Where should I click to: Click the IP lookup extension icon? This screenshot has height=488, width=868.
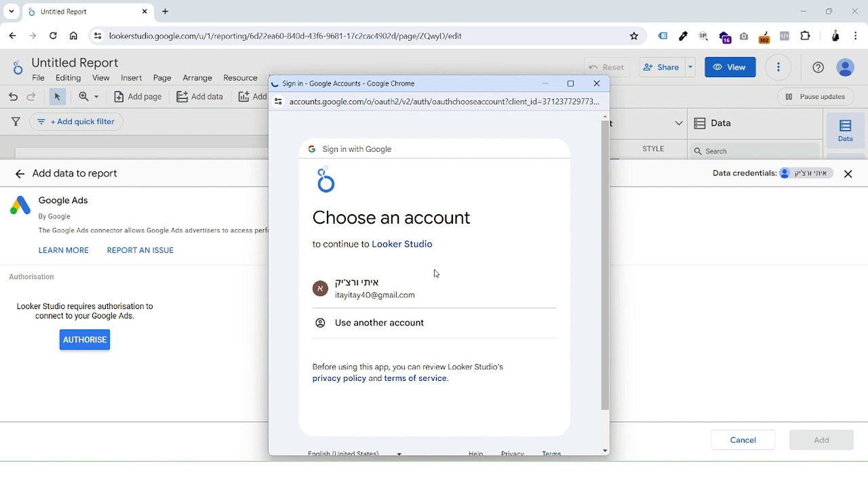pyautogui.click(x=703, y=36)
